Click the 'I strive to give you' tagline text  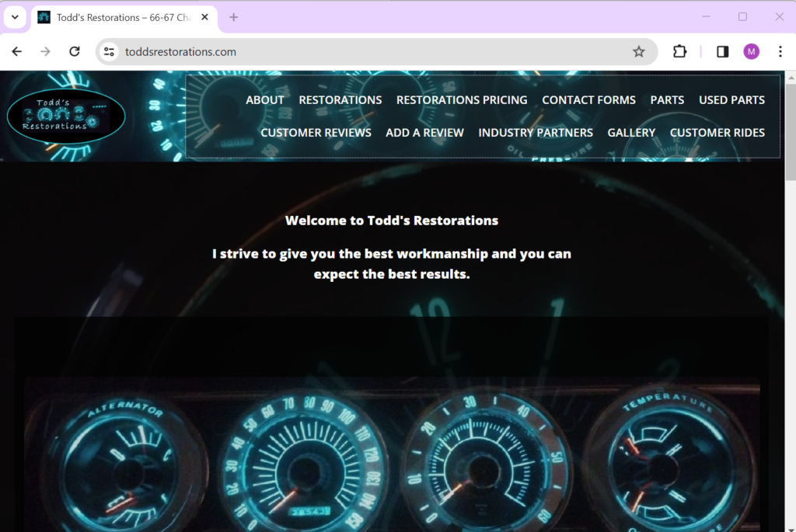[392, 264]
